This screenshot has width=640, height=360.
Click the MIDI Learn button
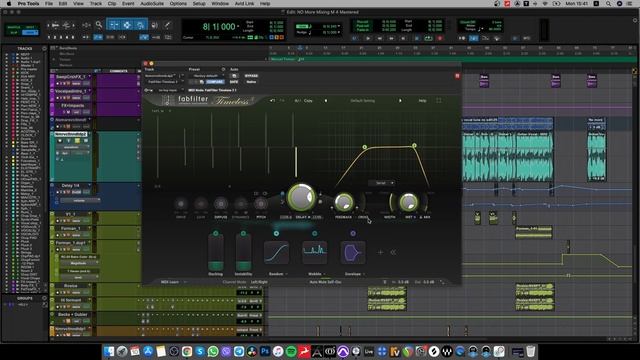(170, 282)
